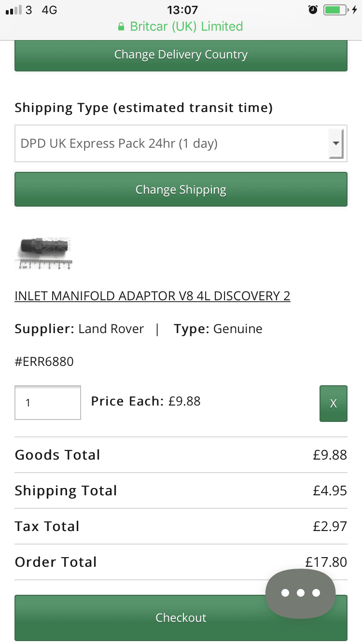362x644 pixels.
Task: Open the chat bubble with three dots
Action: coord(301,593)
